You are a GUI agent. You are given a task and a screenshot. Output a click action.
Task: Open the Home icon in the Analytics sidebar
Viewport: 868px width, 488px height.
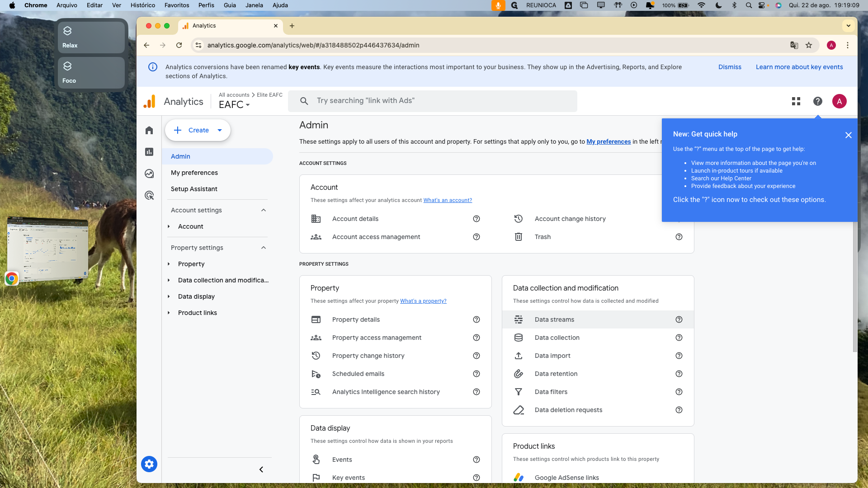[149, 131]
